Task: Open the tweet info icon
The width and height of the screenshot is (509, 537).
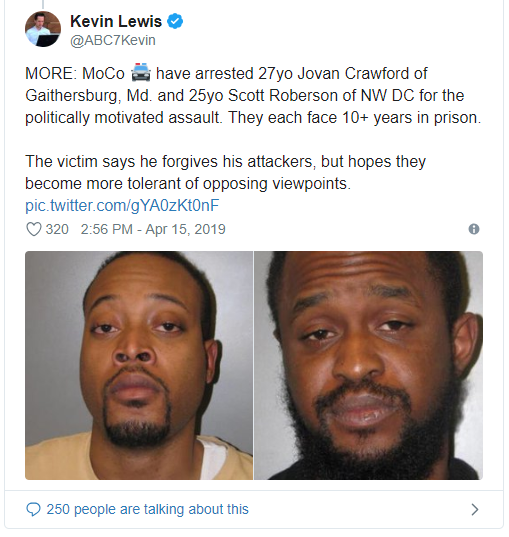Action: coord(474,229)
